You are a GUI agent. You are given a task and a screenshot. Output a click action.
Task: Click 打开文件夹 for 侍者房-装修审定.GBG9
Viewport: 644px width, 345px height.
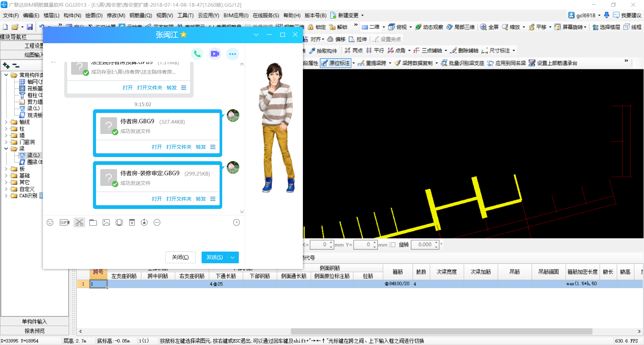pyautogui.click(x=179, y=199)
